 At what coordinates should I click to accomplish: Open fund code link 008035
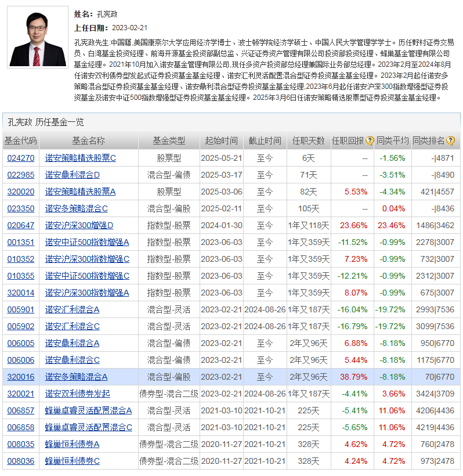[x=21, y=445]
